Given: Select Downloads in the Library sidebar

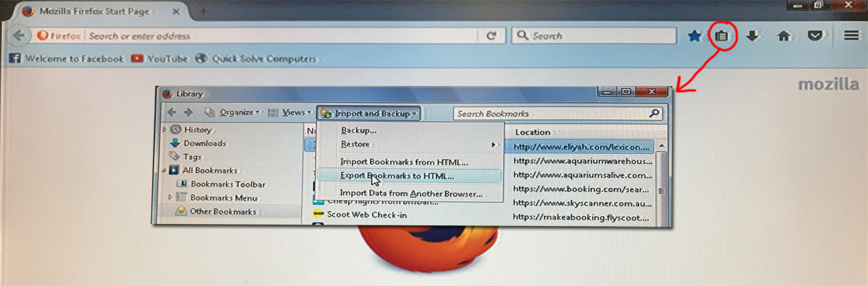Looking at the screenshot, I should [198, 143].
